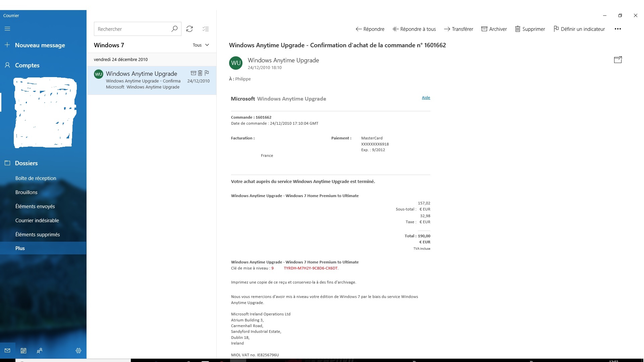Image resolution: width=644 pixels, height=362 pixels.
Task: Archive email via list item icon
Action: (x=193, y=73)
